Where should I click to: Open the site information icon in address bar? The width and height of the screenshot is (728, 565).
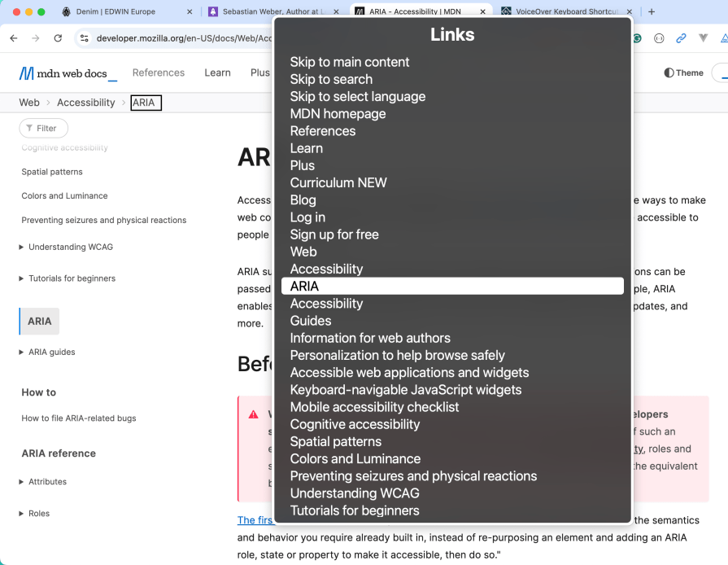[86, 37]
